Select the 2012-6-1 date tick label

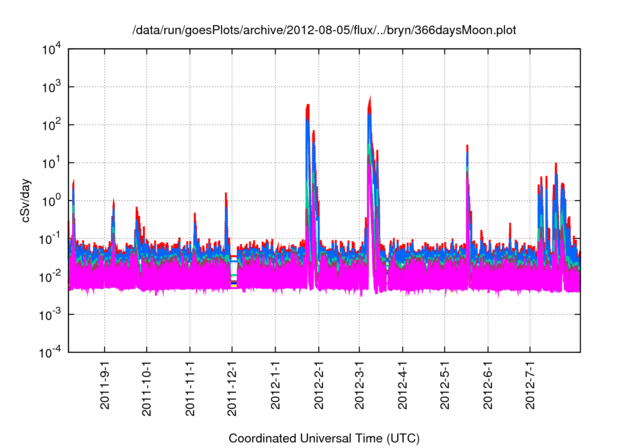click(x=488, y=388)
